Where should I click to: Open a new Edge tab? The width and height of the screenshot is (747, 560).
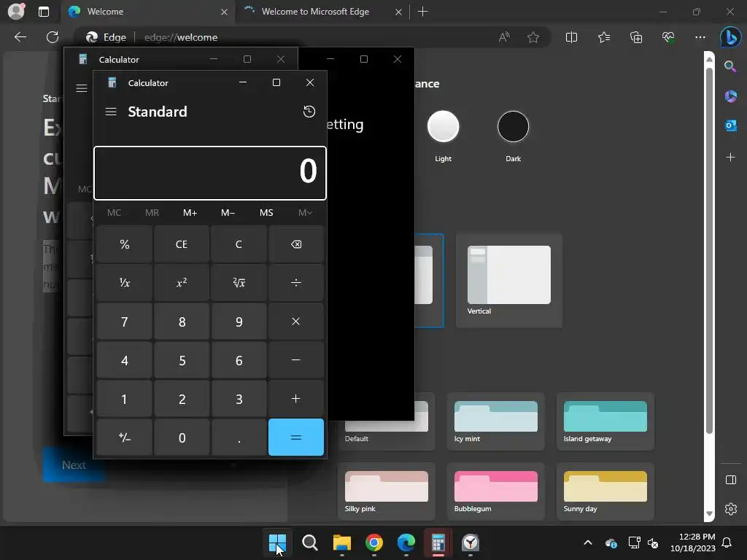(422, 12)
